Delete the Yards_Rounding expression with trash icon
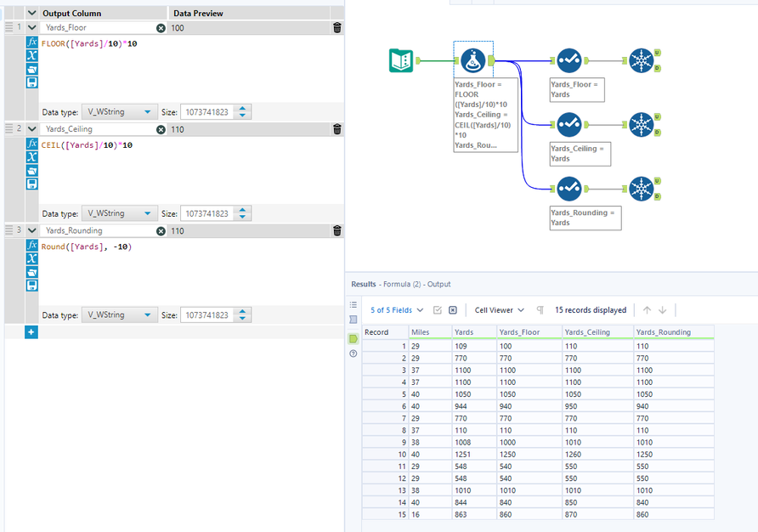758x532 pixels. 337,230
